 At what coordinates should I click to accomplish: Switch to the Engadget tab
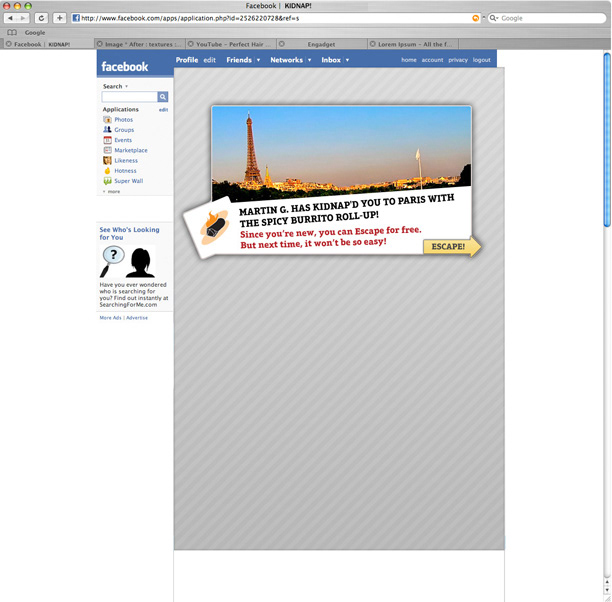tap(322, 44)
